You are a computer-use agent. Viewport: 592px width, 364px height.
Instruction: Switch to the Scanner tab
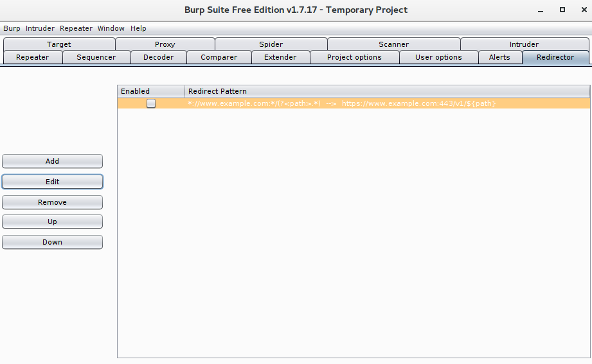(394, 44)
